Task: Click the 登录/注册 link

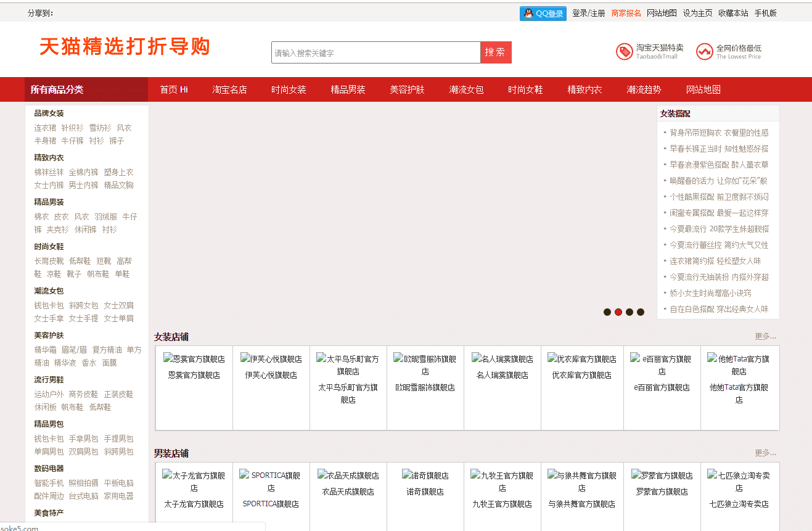Action: pos(589,13)
